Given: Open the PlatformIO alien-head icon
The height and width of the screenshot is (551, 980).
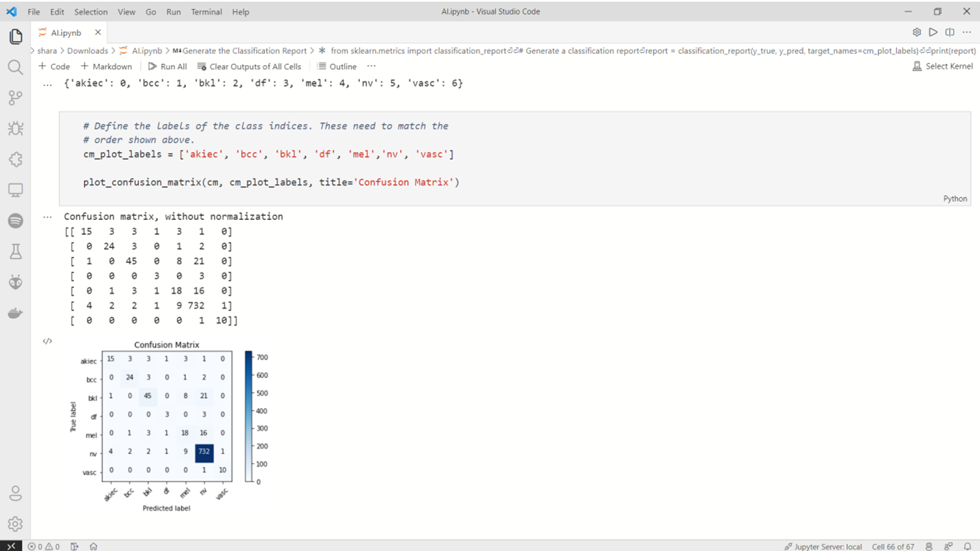Looking at the screenshot, I should click(x=15, y=282).
